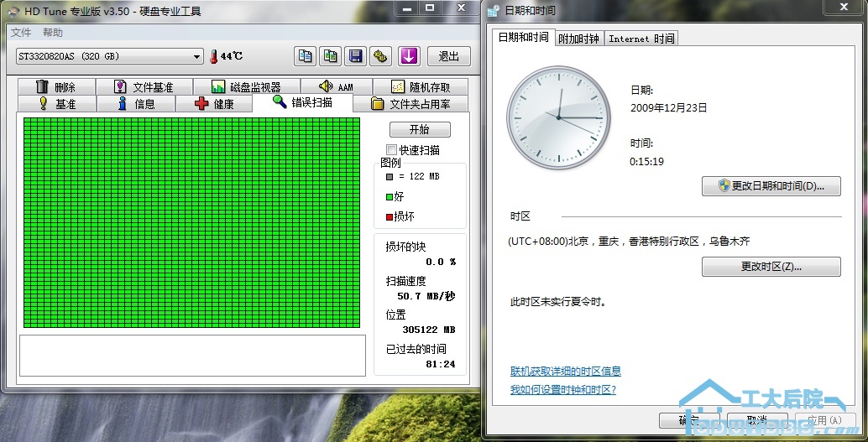Open the 文件基准 file benchmark tab
Viewport: 868px width, 442px height.
(144, 87)
